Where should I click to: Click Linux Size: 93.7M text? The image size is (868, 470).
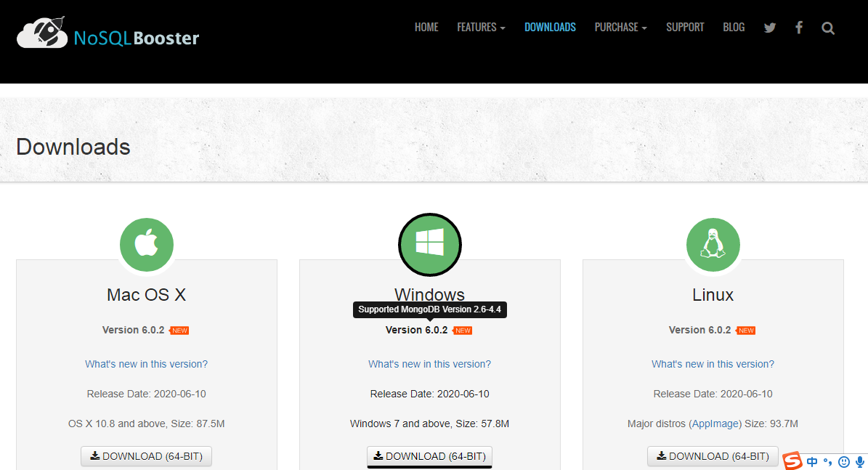click(771, 424)
